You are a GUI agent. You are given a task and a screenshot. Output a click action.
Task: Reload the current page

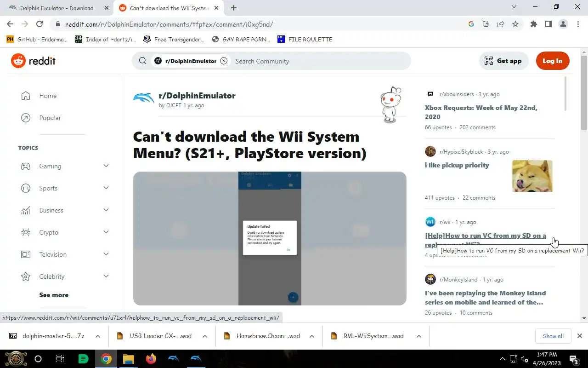(x=40, y=24)
